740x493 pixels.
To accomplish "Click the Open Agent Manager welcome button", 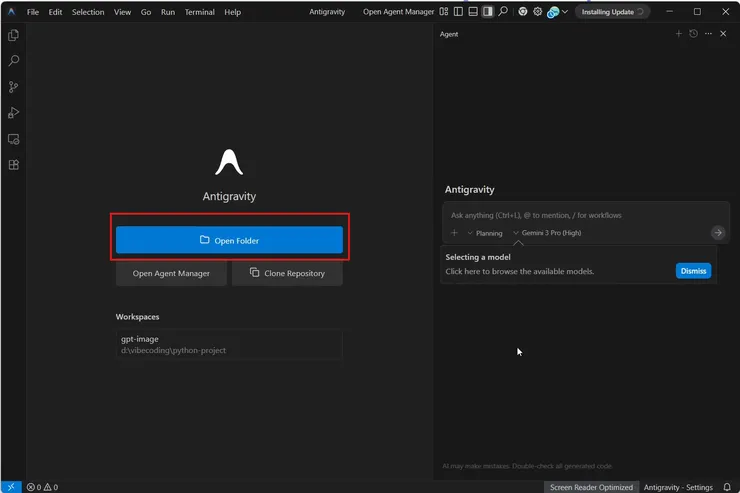I will [x=171, y=273].
